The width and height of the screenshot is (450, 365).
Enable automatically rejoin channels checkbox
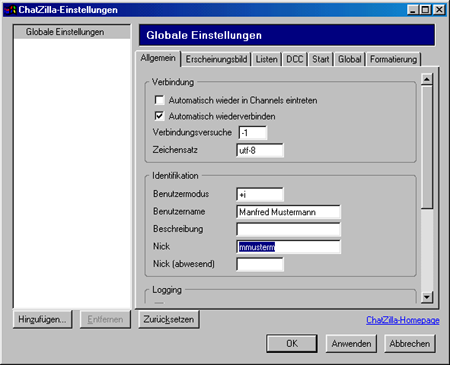[159, 100]
